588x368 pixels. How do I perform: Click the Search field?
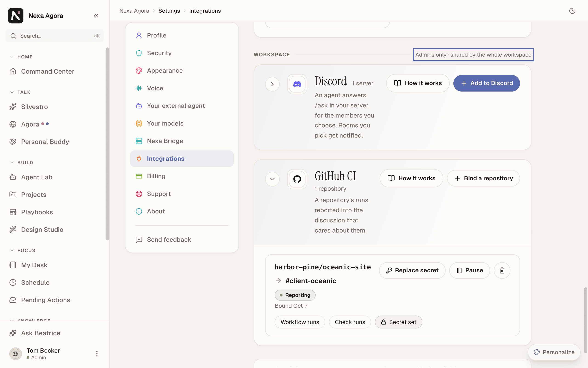(55, 36)
